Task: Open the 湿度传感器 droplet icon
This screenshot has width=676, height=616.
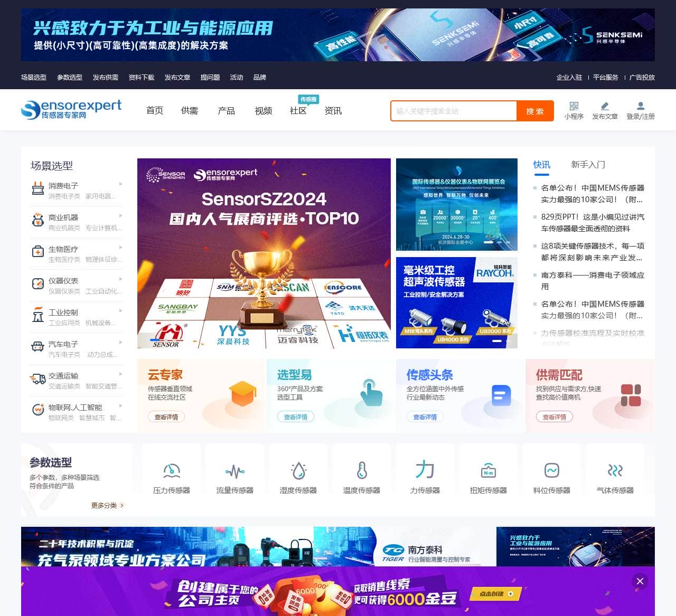Action: (298, 470)
